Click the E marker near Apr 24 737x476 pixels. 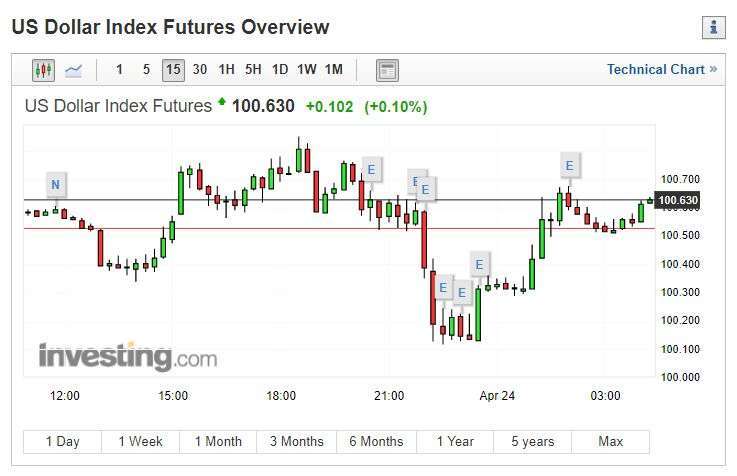tap(479, 265)
